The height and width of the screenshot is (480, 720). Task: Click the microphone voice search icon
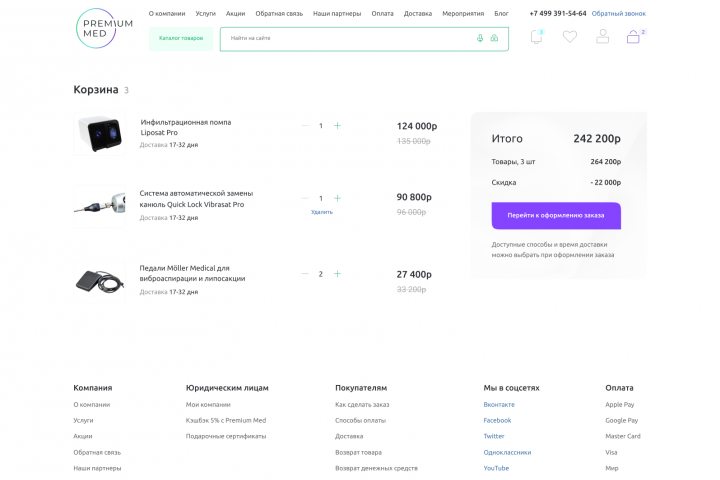coord(480,38)
